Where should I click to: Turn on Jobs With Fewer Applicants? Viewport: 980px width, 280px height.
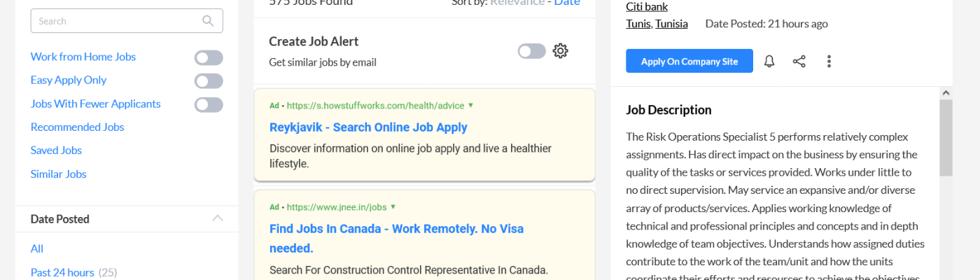pyautogui.click(x=209, y=104)
